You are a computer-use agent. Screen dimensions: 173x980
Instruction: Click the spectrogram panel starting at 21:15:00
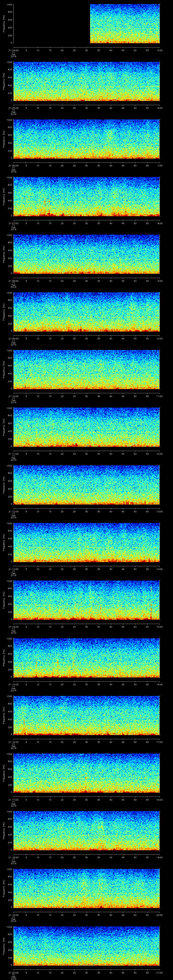click(x=86, y=658)
